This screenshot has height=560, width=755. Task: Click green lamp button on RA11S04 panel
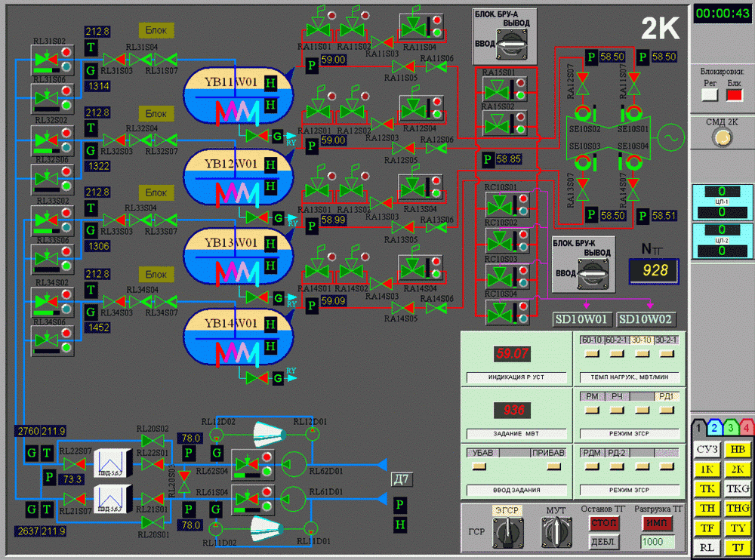[x=436, y=32]
